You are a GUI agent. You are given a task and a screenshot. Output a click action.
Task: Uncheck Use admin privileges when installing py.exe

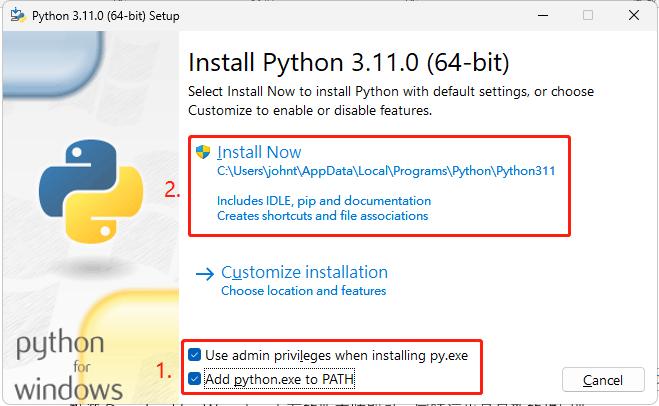(195, 355)
